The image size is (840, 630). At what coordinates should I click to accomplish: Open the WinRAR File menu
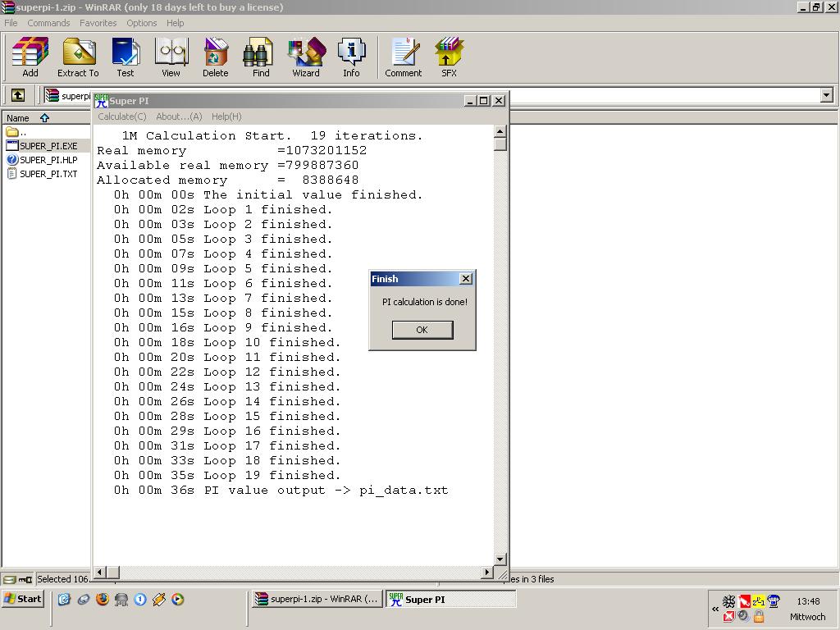(11, 23)
